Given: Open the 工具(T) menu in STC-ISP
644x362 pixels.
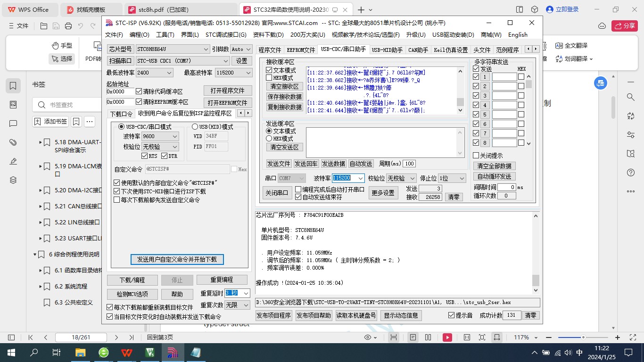Looking at the screenshot, I should pyautogui.click(x=165, y=34).
